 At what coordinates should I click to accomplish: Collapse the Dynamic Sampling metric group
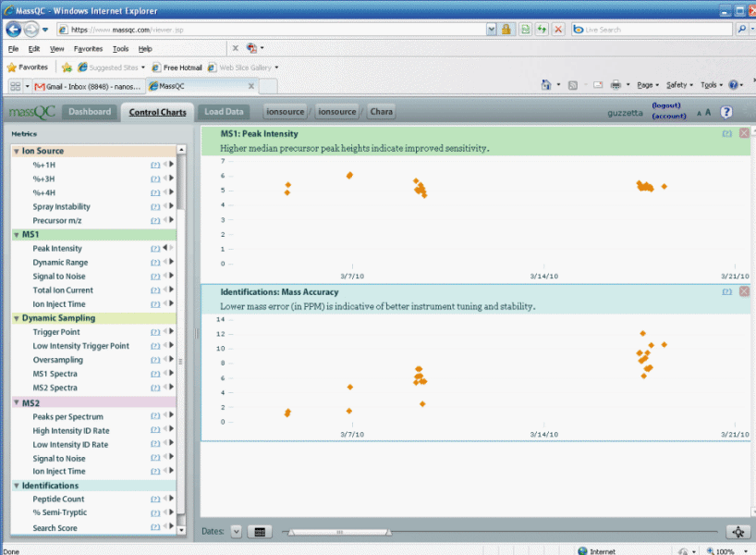(x=17, y=318)
